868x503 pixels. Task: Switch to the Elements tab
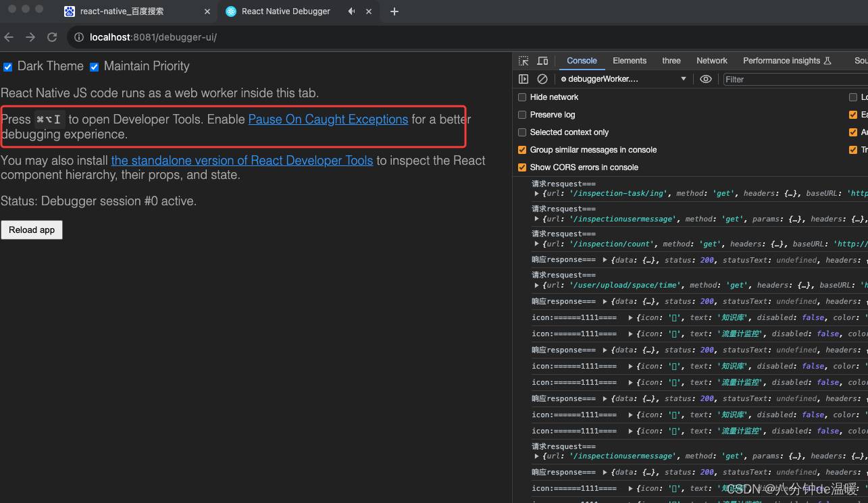pos(630,61)
